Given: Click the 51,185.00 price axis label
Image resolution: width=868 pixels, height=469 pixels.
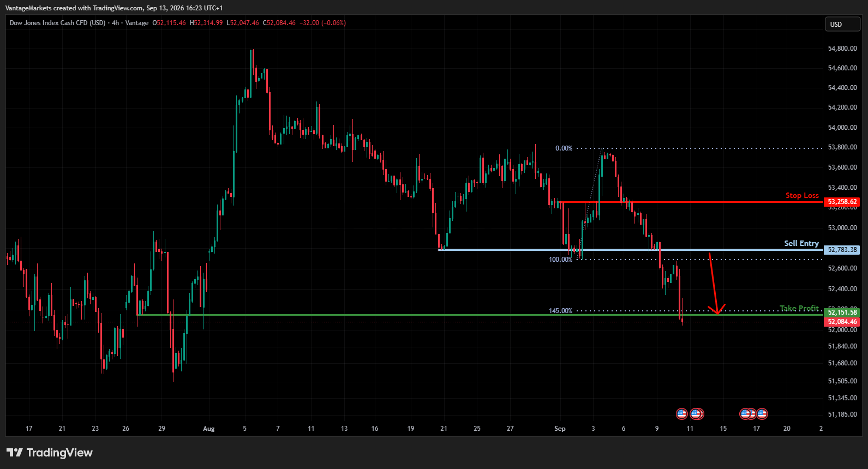Looking at the screenshot, I should pyautogui.click(x=842, y=414).
